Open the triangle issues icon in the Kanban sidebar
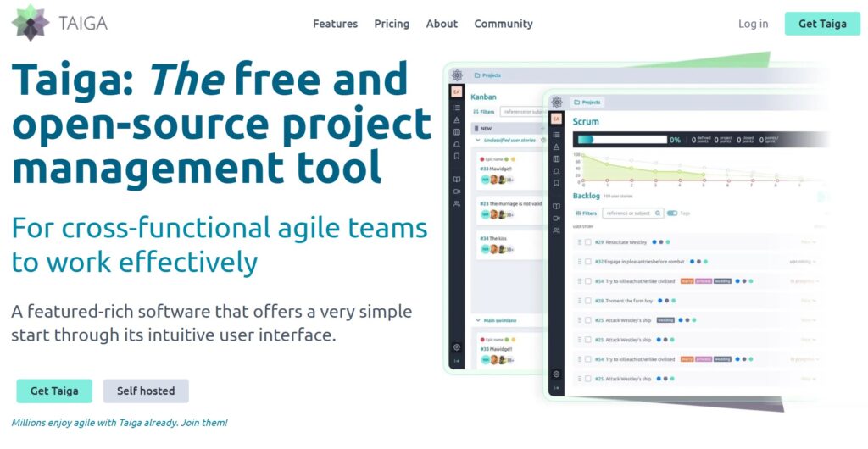 tap(457, 120)
